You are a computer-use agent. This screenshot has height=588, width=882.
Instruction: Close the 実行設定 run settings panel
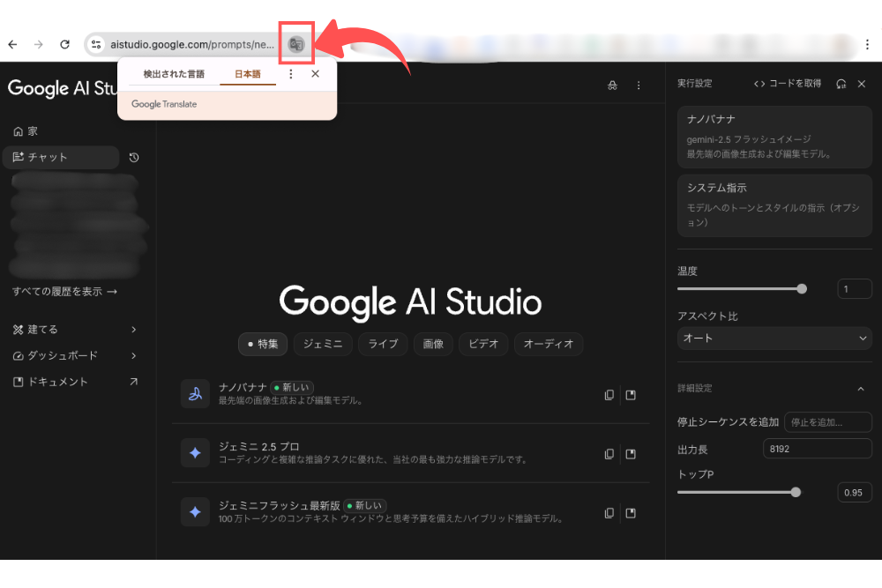click(862, 84)
